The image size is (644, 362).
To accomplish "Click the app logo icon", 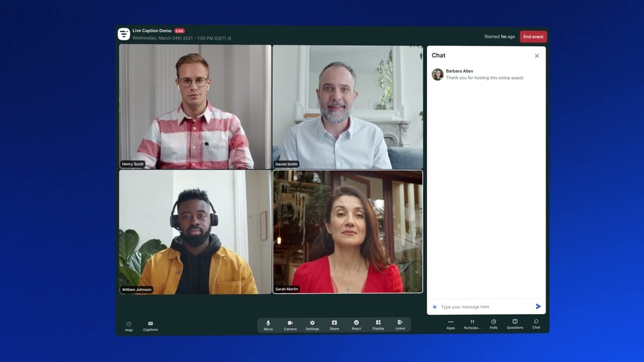I will click(124, 34).
